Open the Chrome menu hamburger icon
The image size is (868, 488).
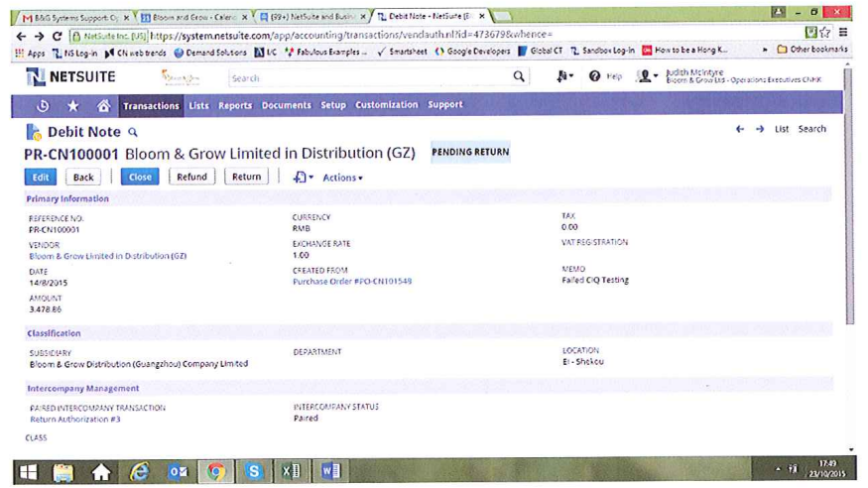pyautogui.click(x=843, y=33)
